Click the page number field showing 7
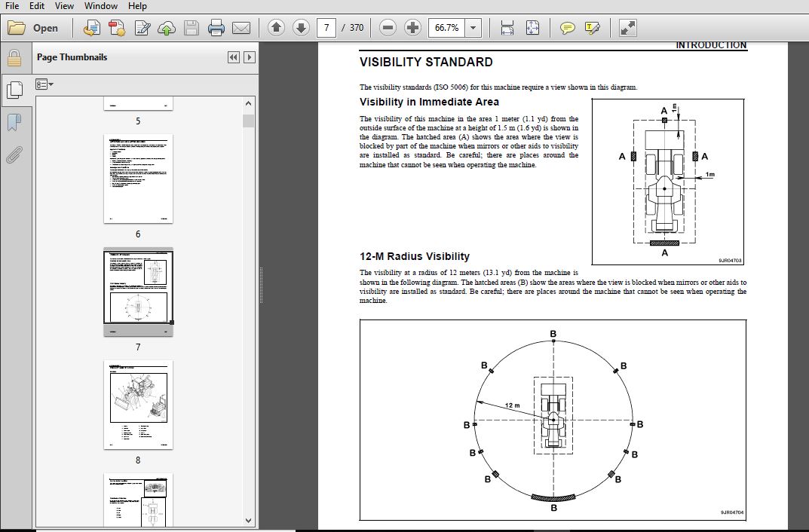This screenshot has width=809, height=532. (x=326, y=28)
